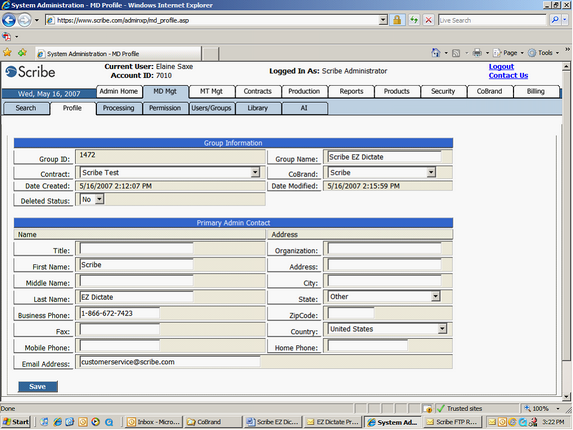This screenshot has width=573, height=430.
Task: Click the Search sub-tab button
Action: coord(26,108)
